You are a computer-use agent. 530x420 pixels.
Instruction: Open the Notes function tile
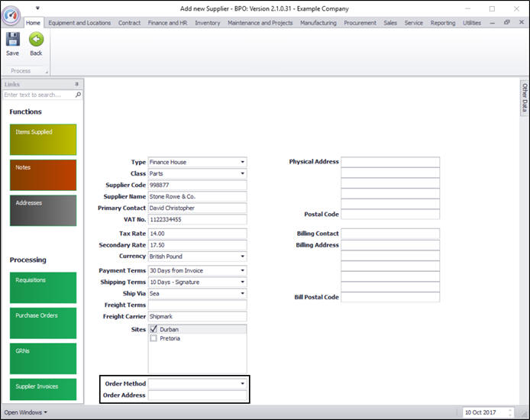43,175
